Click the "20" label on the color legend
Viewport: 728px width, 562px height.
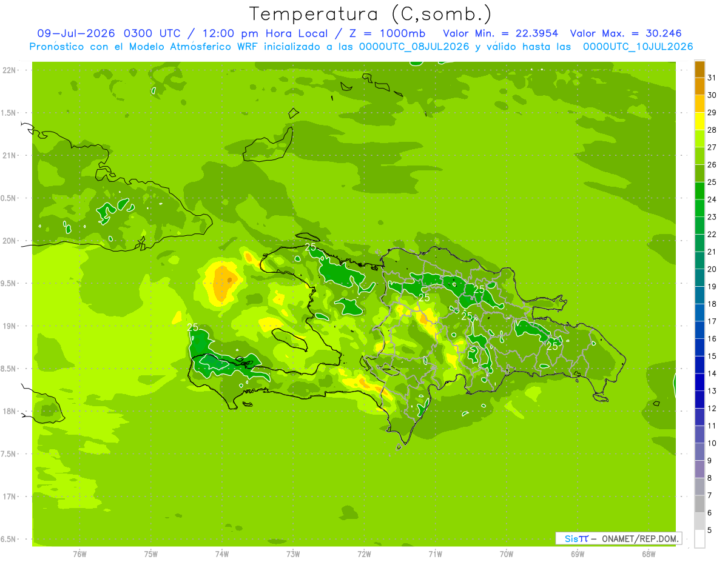[712, 269]
